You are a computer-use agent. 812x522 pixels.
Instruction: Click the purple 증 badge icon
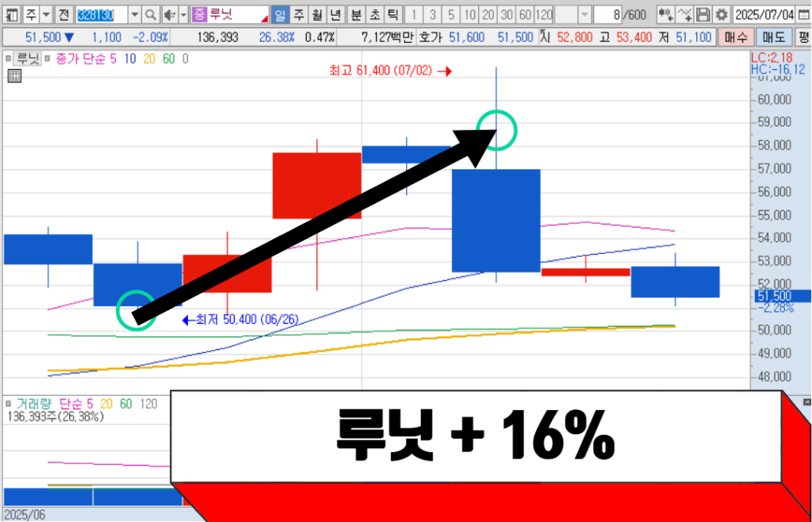[199, 14]
